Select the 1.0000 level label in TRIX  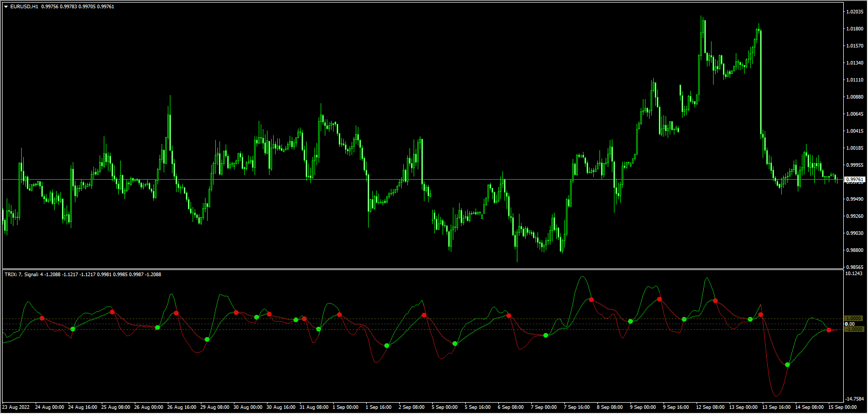(854, 319)
